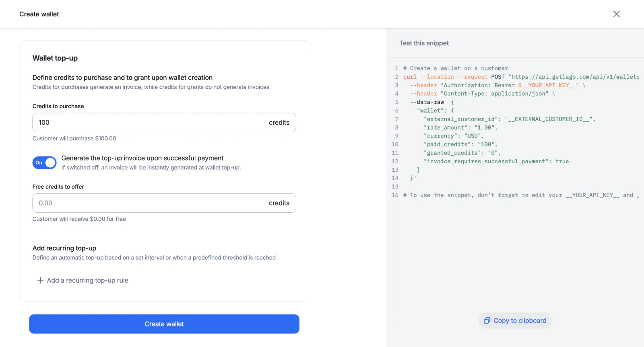Click the "currency": "USD" code line

[x=454, y=136]
